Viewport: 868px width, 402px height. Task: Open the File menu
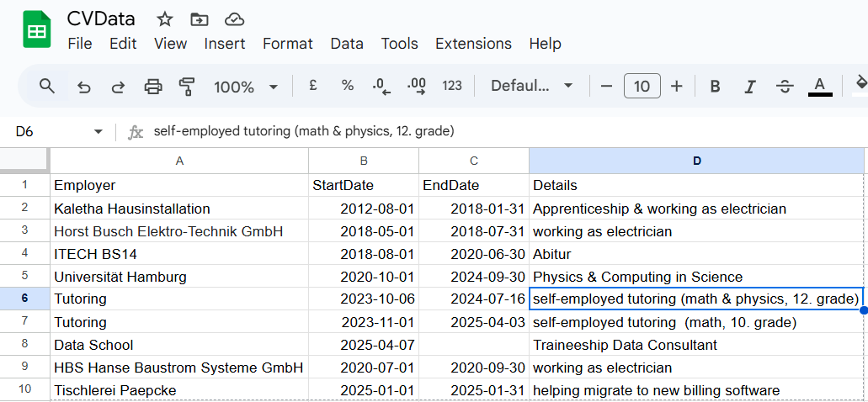[80, 44]
